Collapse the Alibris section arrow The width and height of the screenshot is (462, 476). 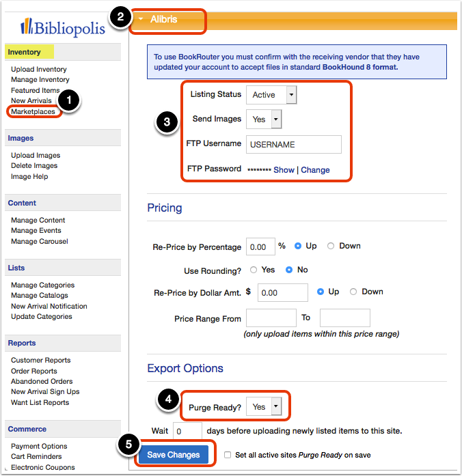(141, 19)
